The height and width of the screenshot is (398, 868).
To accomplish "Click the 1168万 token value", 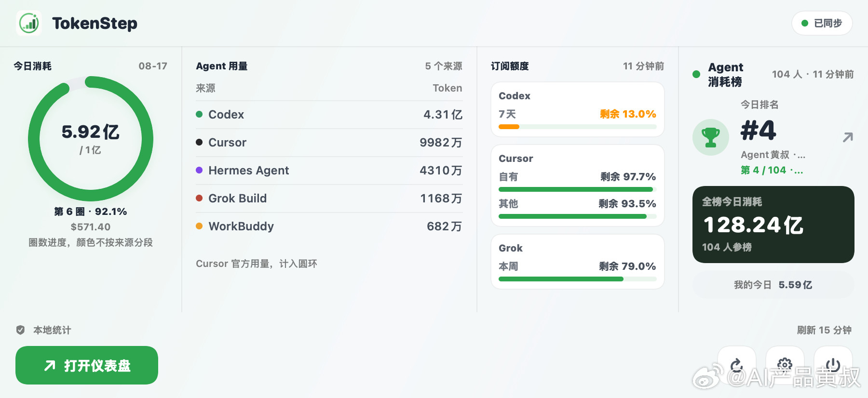I will 441,198.
